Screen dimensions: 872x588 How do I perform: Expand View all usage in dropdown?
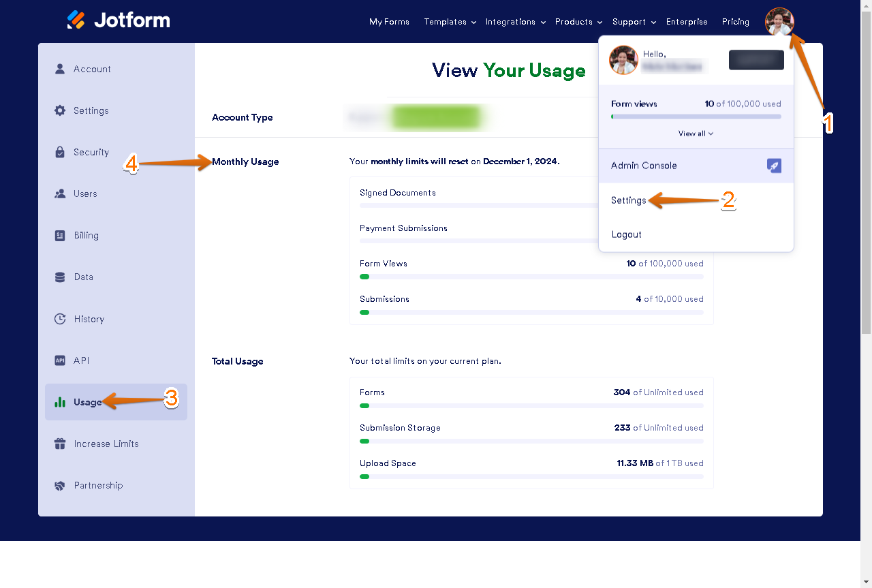(696, 134)
